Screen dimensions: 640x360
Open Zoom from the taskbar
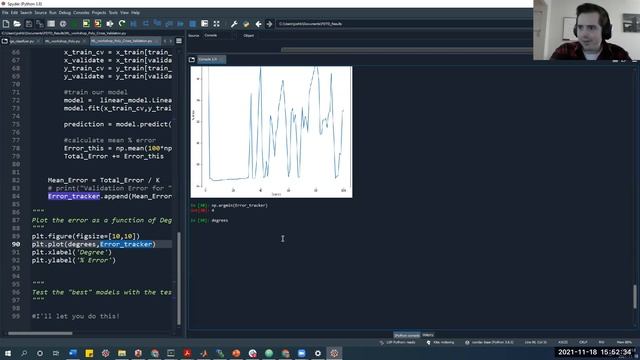pyautogui.click(x=301, y=353)
